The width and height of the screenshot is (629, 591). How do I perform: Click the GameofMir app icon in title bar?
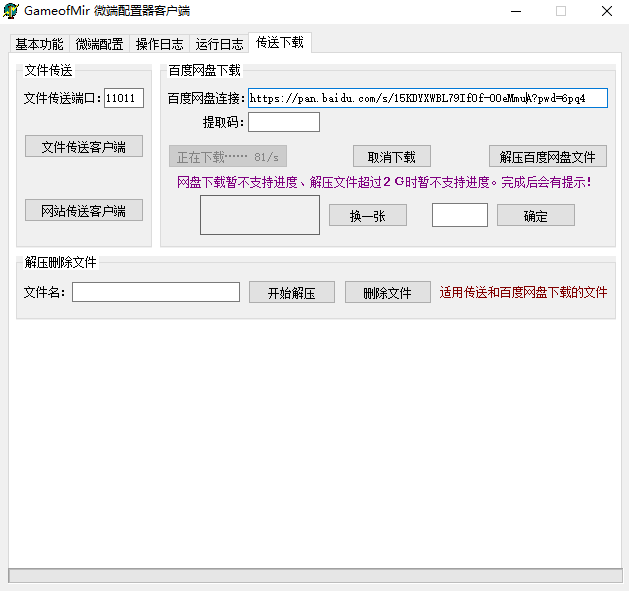coord(12,11)
